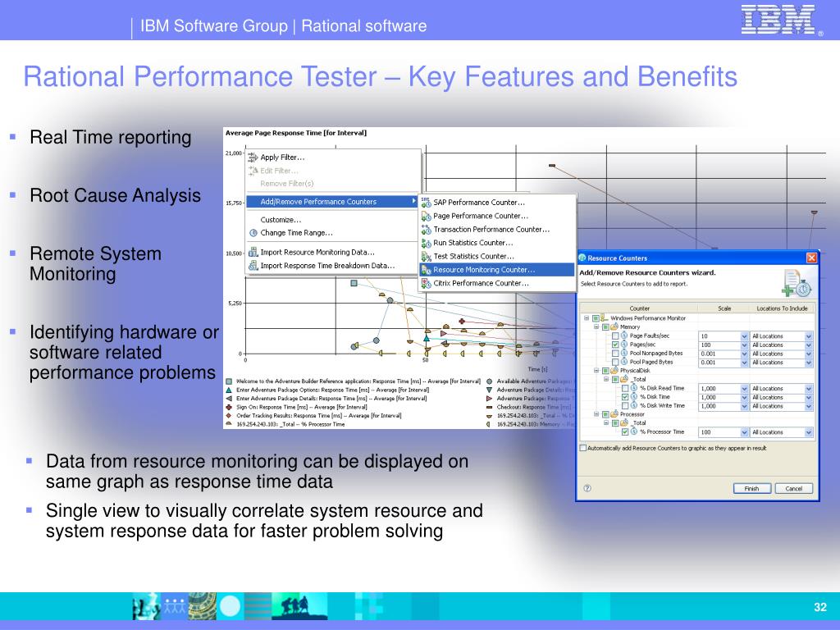Click the Scale column header
Viewport: 840px width, 630px height.
click(724, 308)
